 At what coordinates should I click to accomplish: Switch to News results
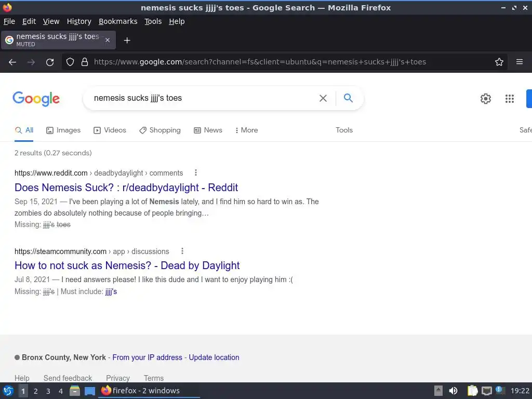(x=208, y=130)
